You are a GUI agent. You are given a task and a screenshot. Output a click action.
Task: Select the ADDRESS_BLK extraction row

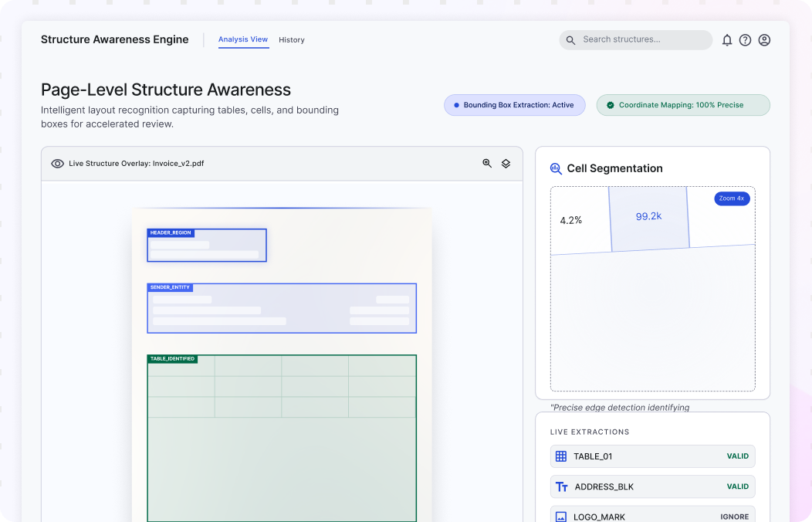(652, 486)
